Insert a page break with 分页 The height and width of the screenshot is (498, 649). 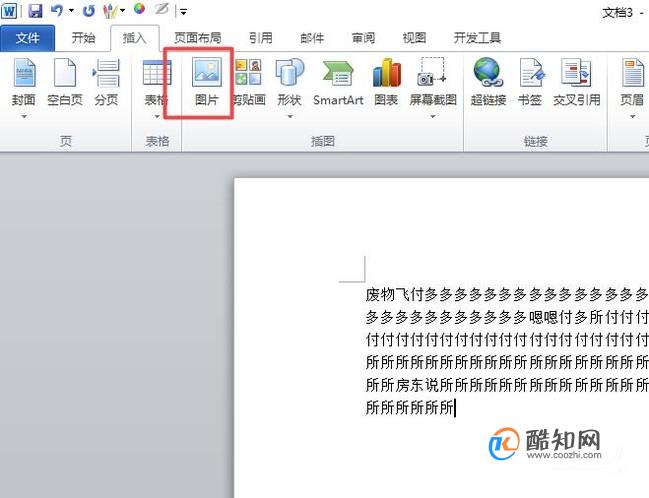point(106,82)
